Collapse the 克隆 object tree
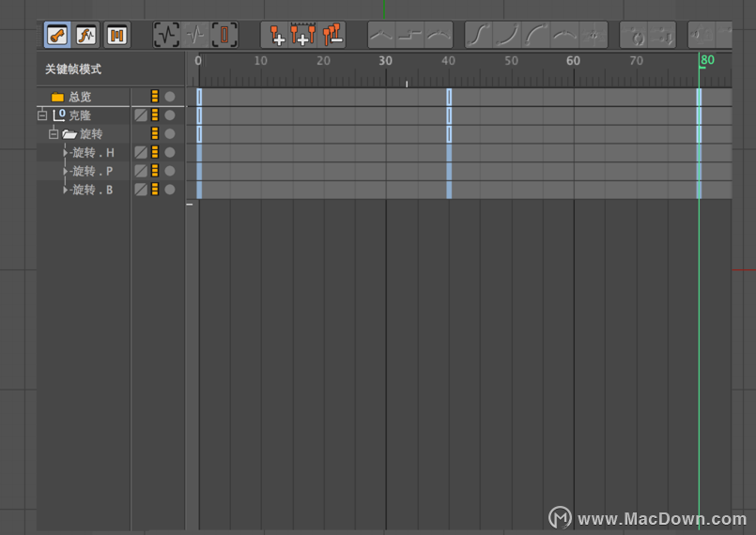The height and width of the screenshot is (535, 756). point(42,115)
